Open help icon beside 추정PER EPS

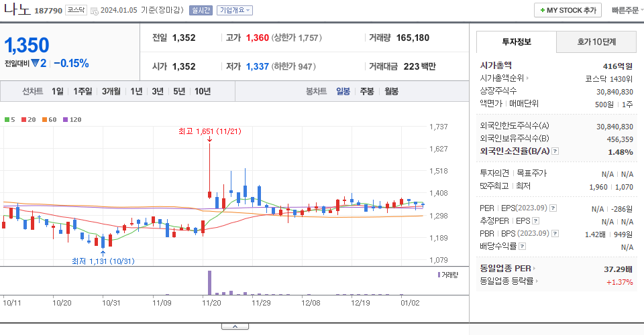(535, 221)
